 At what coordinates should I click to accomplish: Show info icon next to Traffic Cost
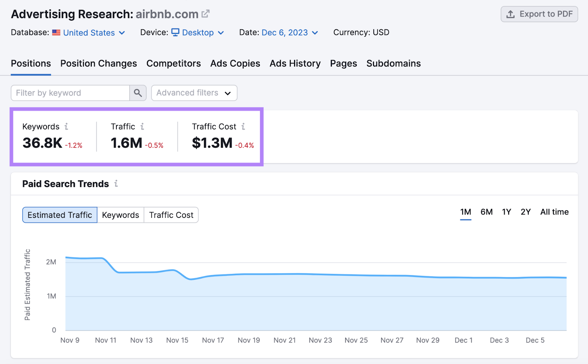[x=243, y=126]
